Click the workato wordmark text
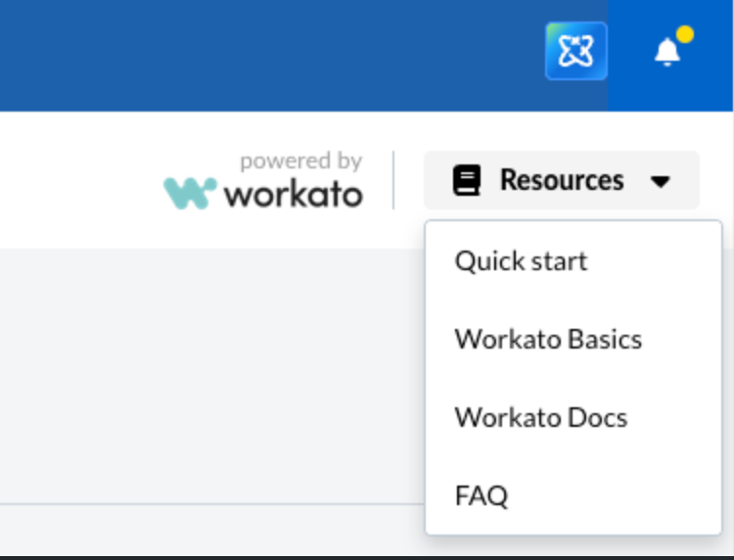The height and width of the screenshot is (560, 734). pyautogui.click(x=293, y=194)
